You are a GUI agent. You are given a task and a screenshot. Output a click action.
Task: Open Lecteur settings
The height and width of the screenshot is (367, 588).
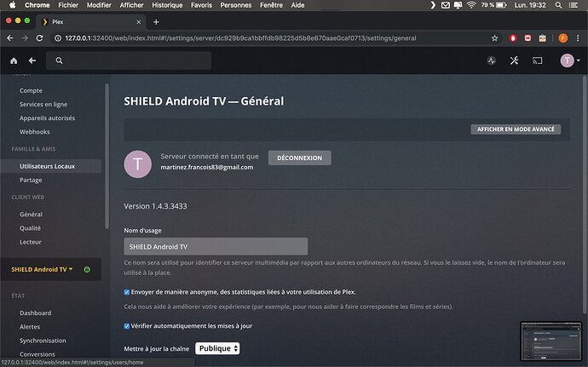tap(31, 242)
